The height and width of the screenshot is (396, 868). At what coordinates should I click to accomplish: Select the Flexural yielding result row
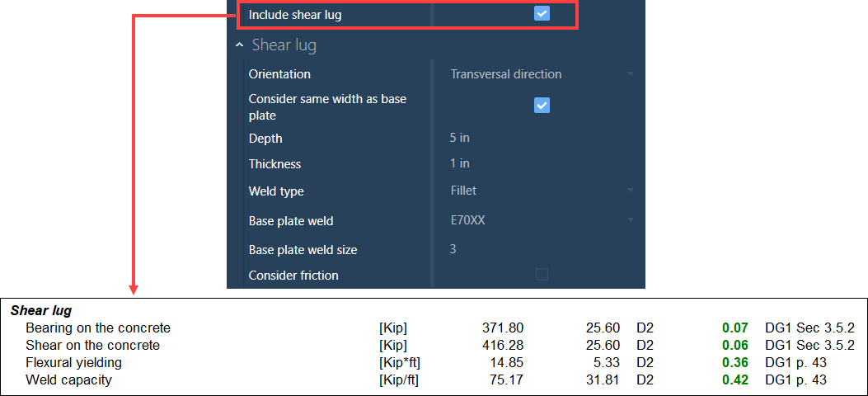tap(73, 362)
